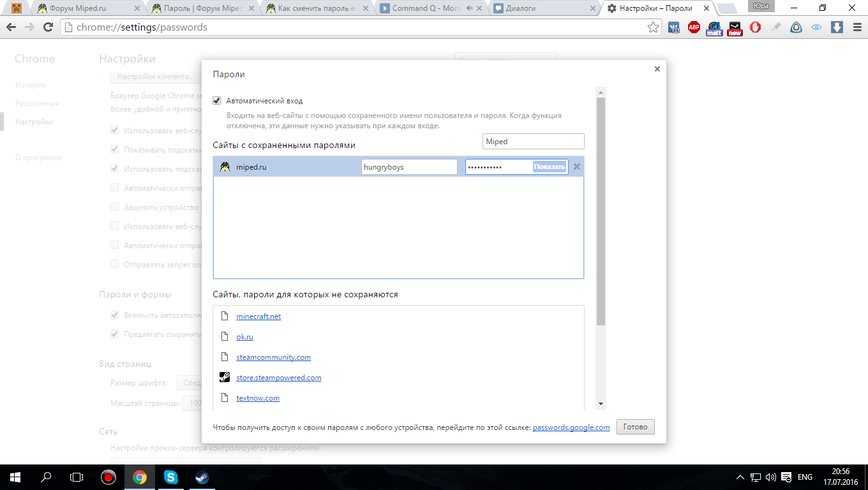This screenshot has height=490, width=868.
Task: Toggle Отправлять запрет checkbox in background settings
Action: 115,264
